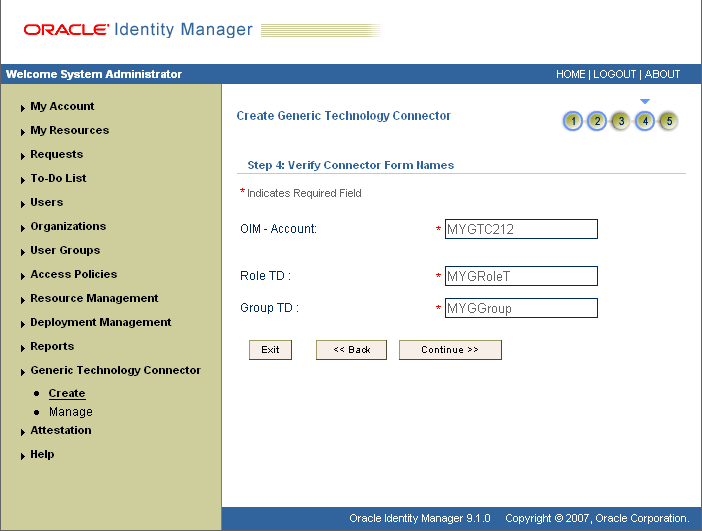Expand User Groups arrow in sidebar
The height and width of the screenshot is (531, 702).
point(22,252)
